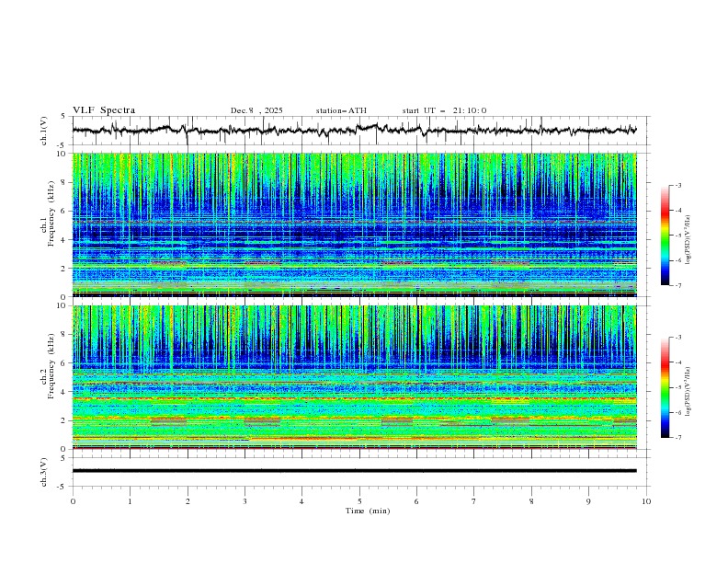Click the ch.1 voltage waveform trace
The height and width of the screenshot is (563, 728).
click(354, 130)
